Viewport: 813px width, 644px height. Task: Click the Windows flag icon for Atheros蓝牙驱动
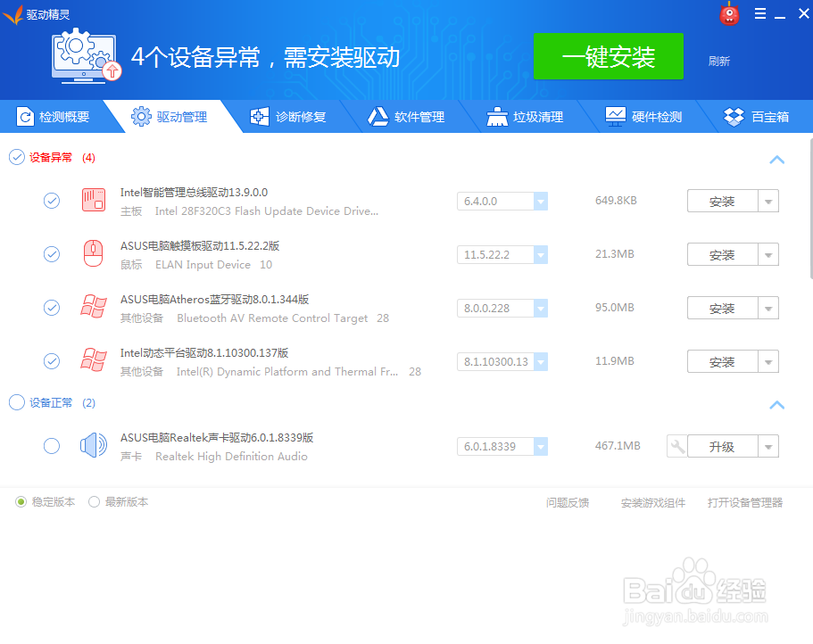[x=94, y=307]
